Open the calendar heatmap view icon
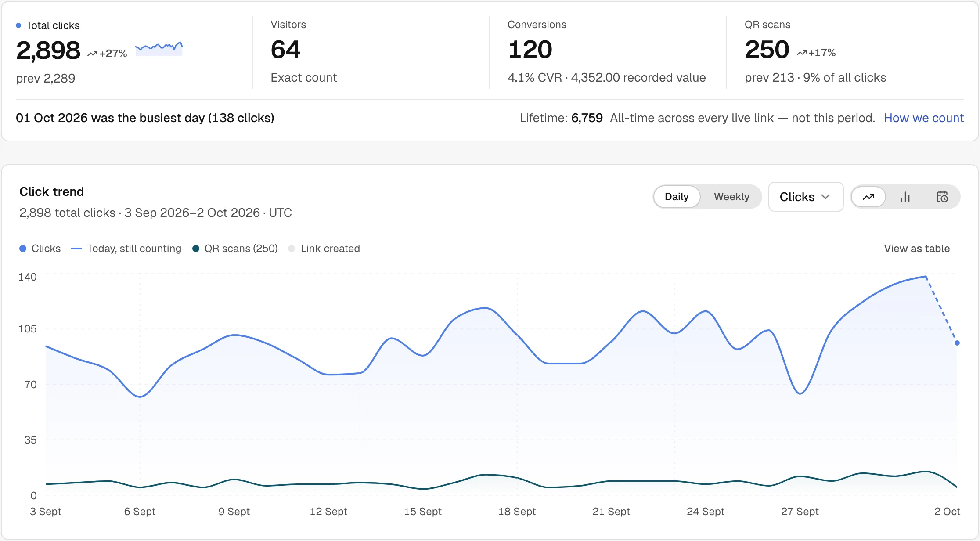 point(942,197)
